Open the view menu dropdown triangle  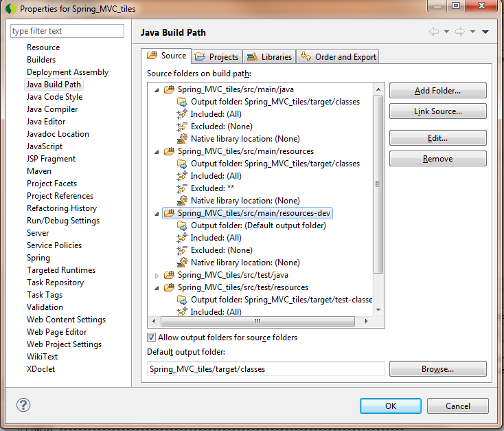(485, 32)
